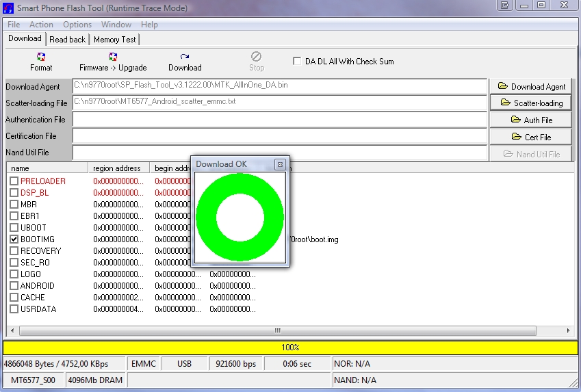This screenshot has height=392, width=581.
Task: Click the yellow 100% progress bar
Action: (x=290, y=348)
